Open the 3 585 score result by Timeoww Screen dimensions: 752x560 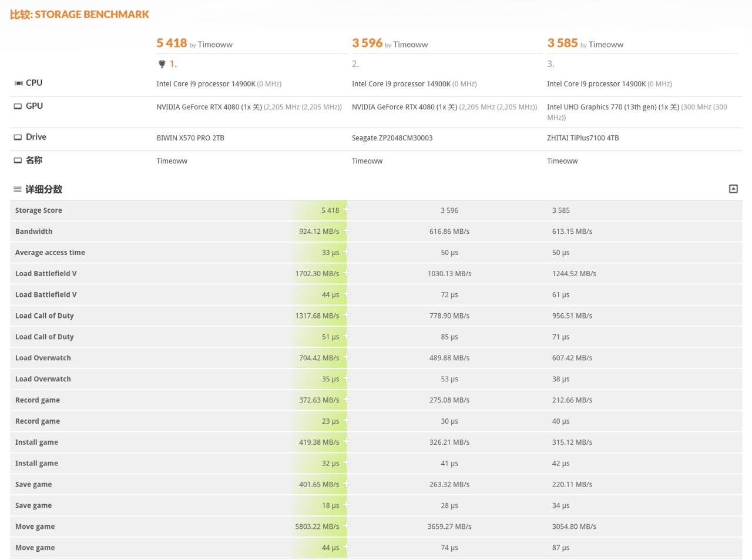[562, 43]
